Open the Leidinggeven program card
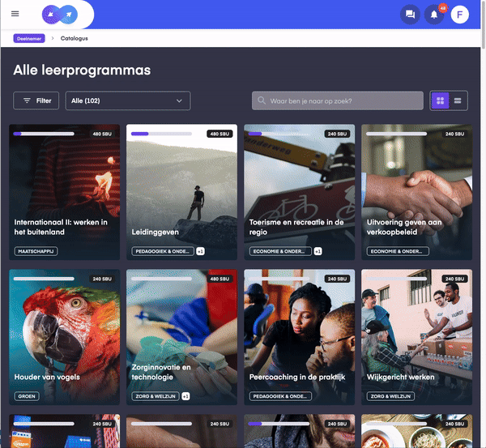The image size is (486, 448). tap(182, 192)
